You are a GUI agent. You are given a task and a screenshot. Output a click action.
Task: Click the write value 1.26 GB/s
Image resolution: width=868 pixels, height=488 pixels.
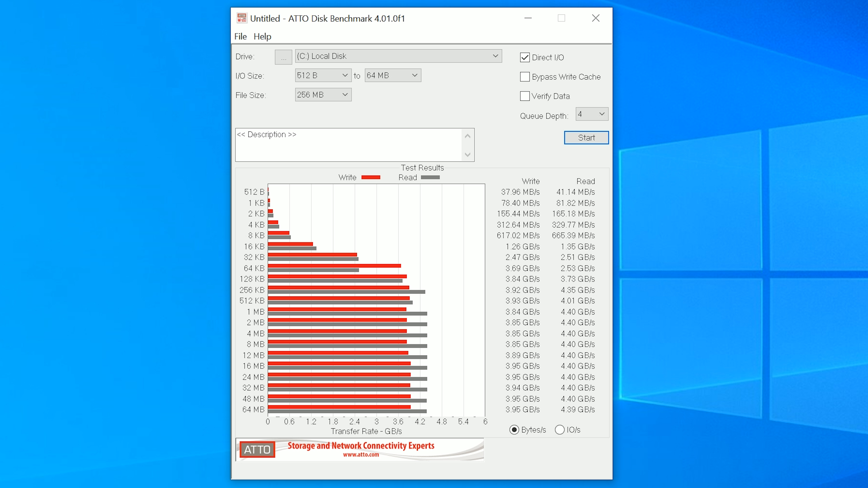(x=523, y=246)
